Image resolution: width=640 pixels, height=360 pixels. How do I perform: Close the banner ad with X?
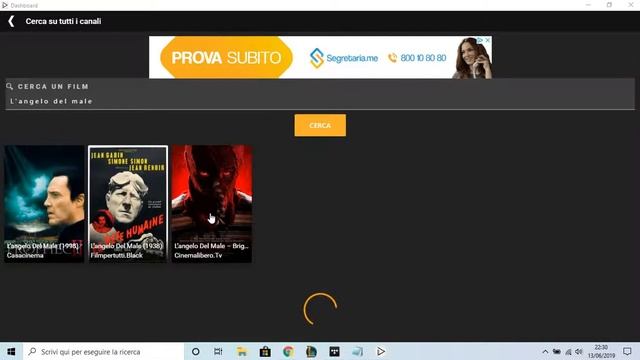[x=487, y=40]
